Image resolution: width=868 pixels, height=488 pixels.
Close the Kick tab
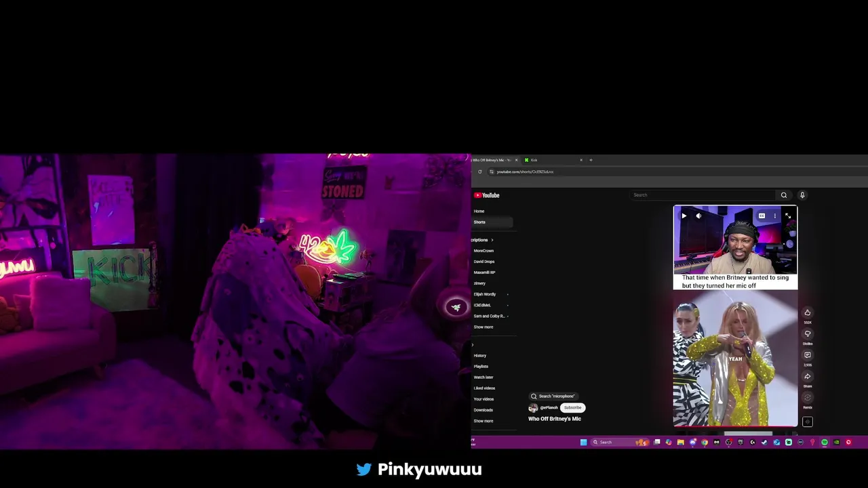coord(580,160)
